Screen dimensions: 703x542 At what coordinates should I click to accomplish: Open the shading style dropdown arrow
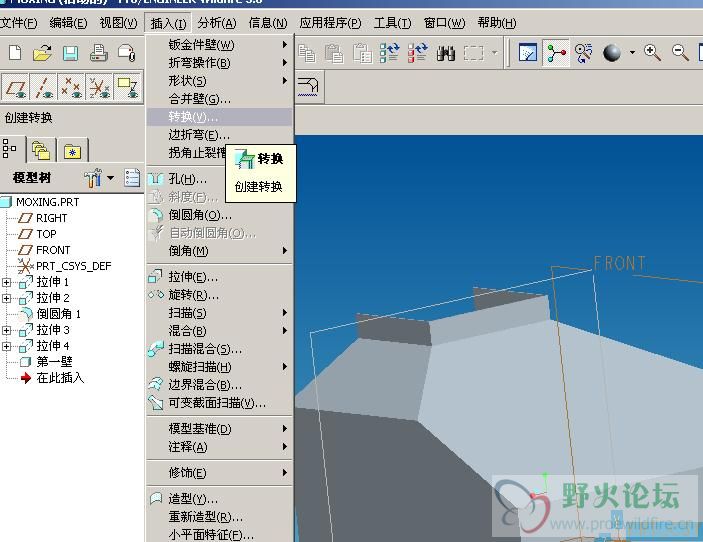coord(632,52)
